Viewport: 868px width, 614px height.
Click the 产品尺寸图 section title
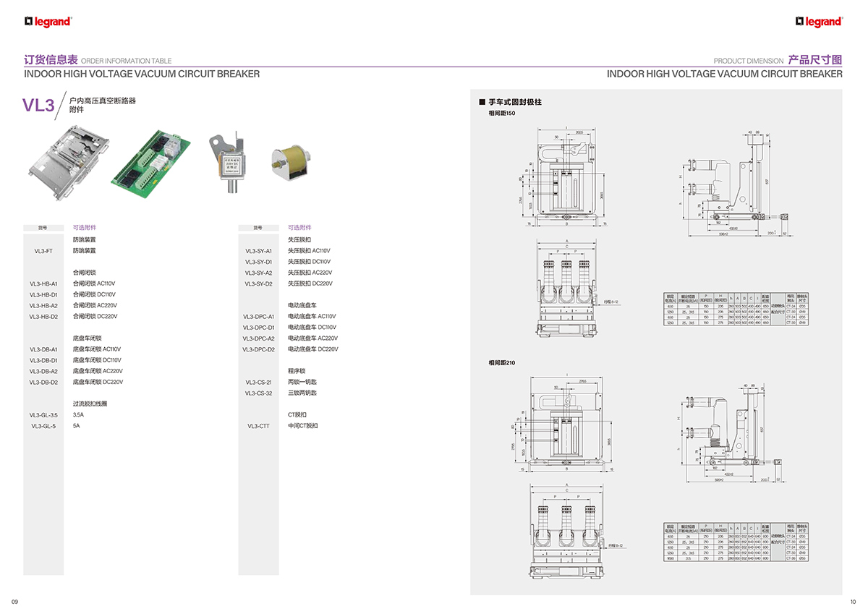click(x=815, y=60)
